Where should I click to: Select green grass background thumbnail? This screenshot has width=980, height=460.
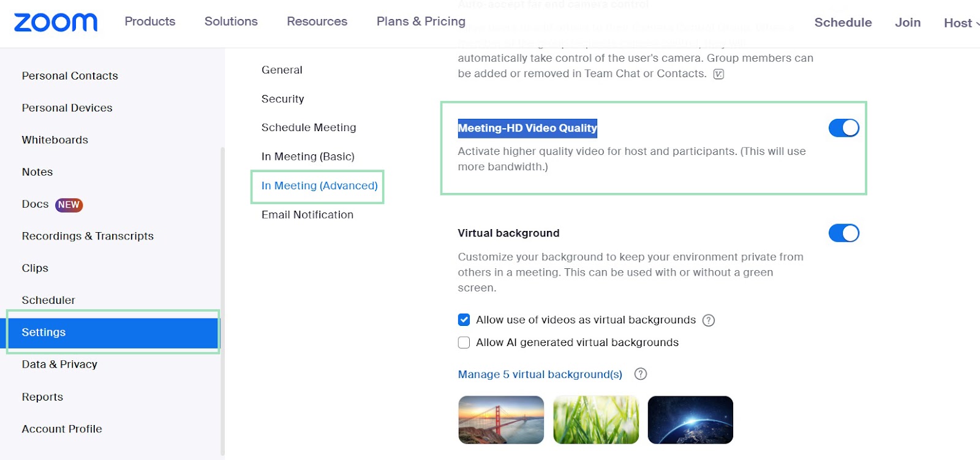pyautogui.click(x=596, y=420)
